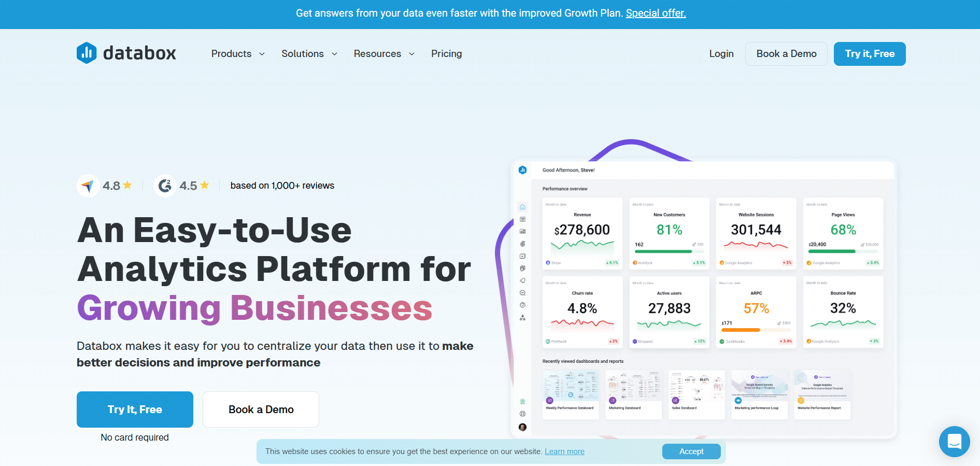Click the yellow star beside 4.8 rating
The width and height of the screenshot is (980, 466).
pos(127,185)
